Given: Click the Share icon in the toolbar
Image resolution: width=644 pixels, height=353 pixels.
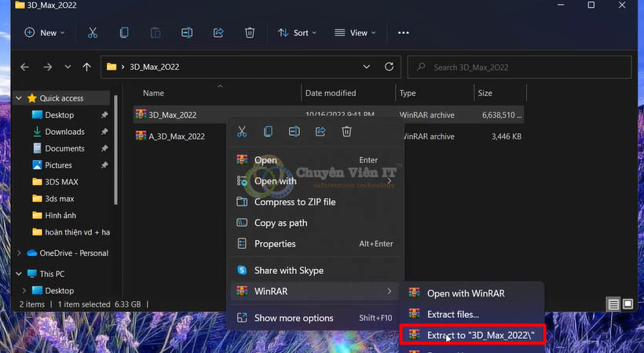Looking at the screenshot, I should 218,33.
